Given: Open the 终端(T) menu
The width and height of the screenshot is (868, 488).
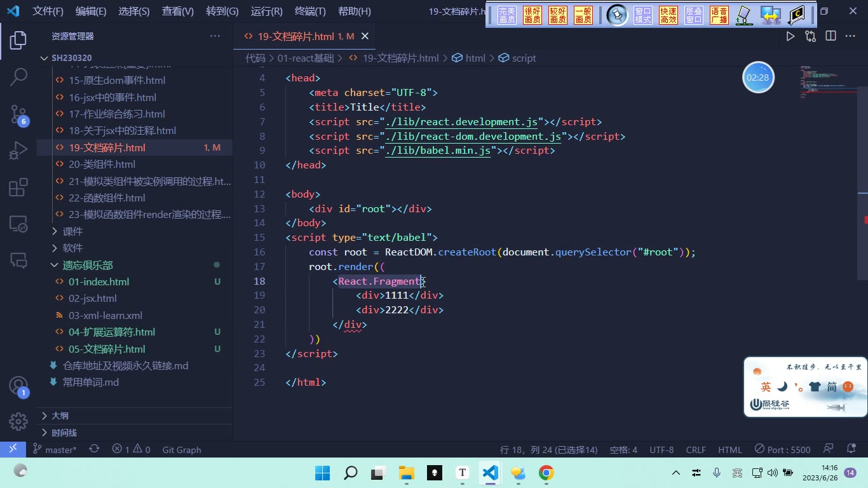Looking at the screenshot, I should tap(310, 11).
